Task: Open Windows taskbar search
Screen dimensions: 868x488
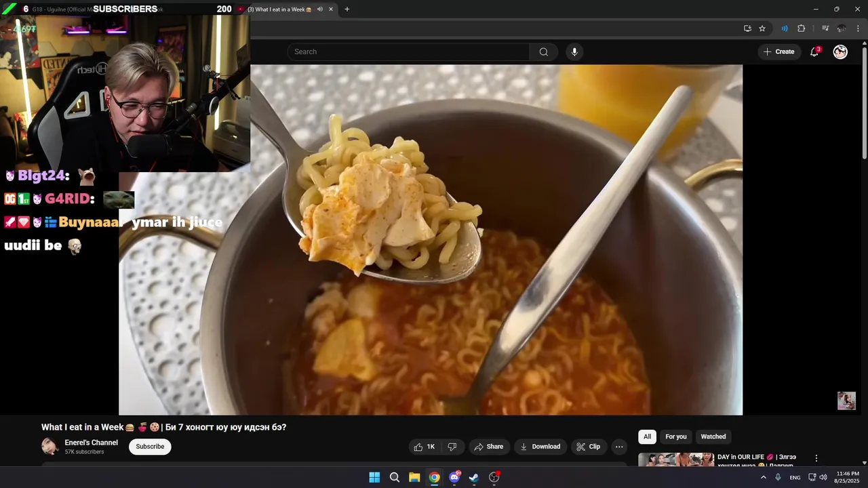Action: click(x=394, y=477)
